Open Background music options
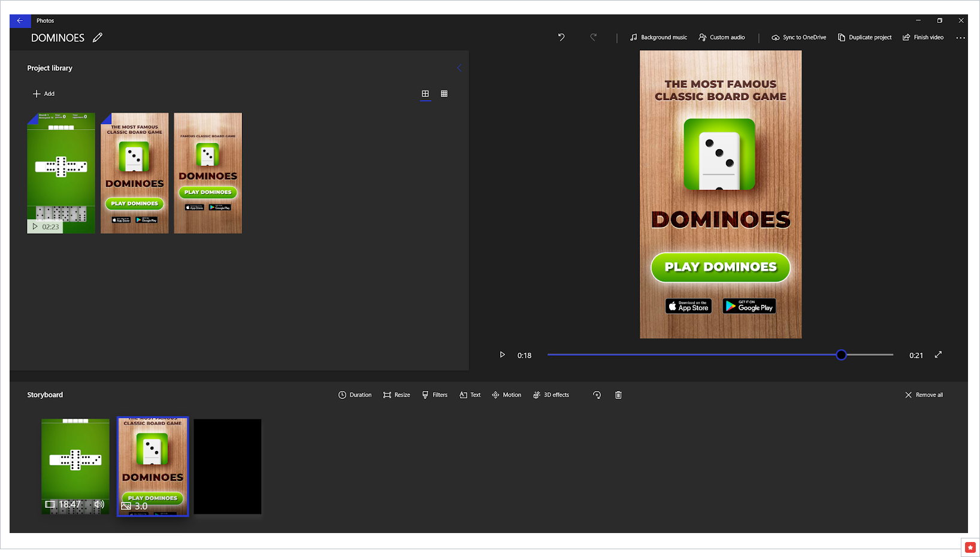Screen dimensions: 980x557 pos(658,37)
